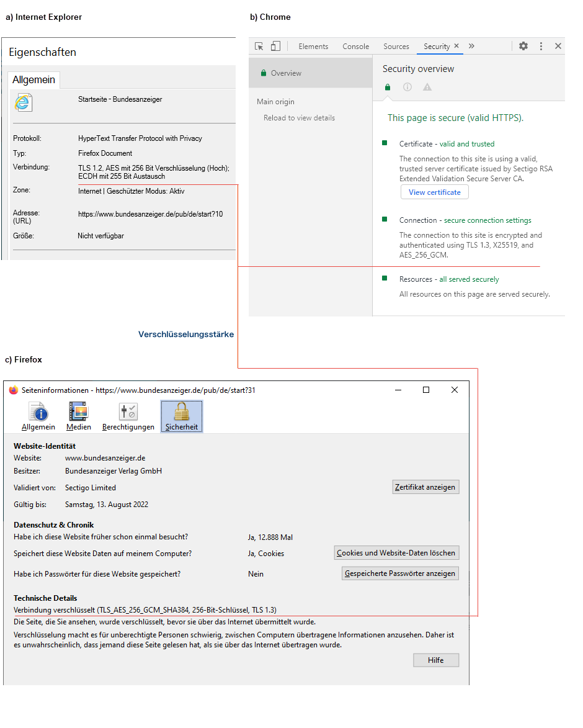This screenshot has height=728, width=583.
Task: Click the Internet Explorer document icon
Action: click(23, 102)
